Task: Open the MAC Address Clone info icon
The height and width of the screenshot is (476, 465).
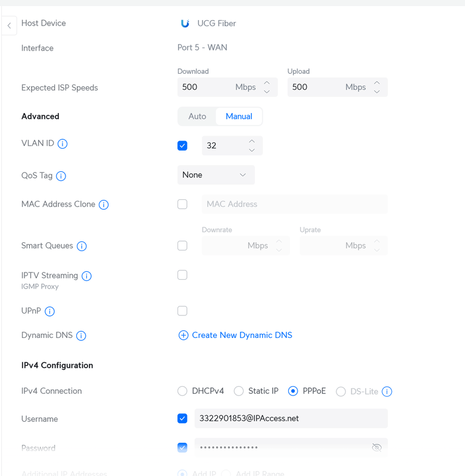Action: click(104, 205)
